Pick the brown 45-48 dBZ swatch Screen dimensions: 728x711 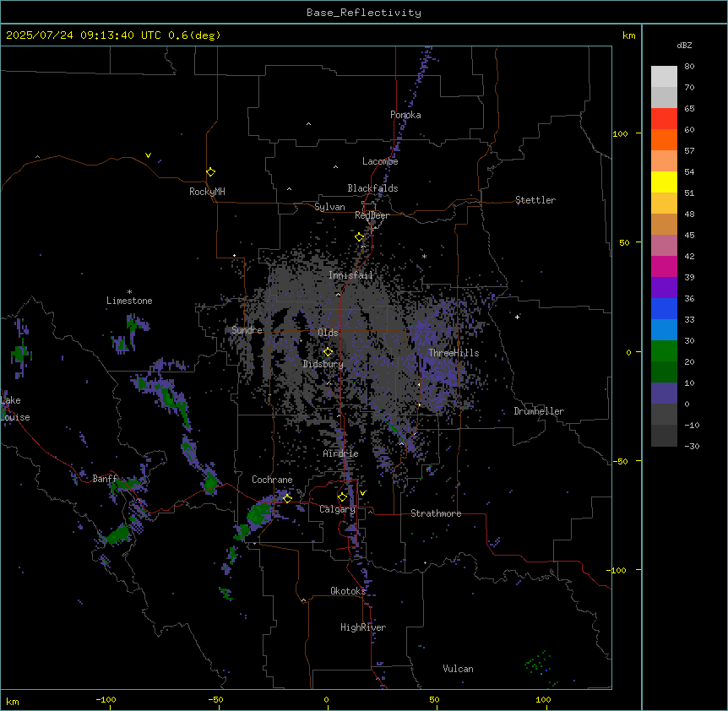click(x=664, y=224)
